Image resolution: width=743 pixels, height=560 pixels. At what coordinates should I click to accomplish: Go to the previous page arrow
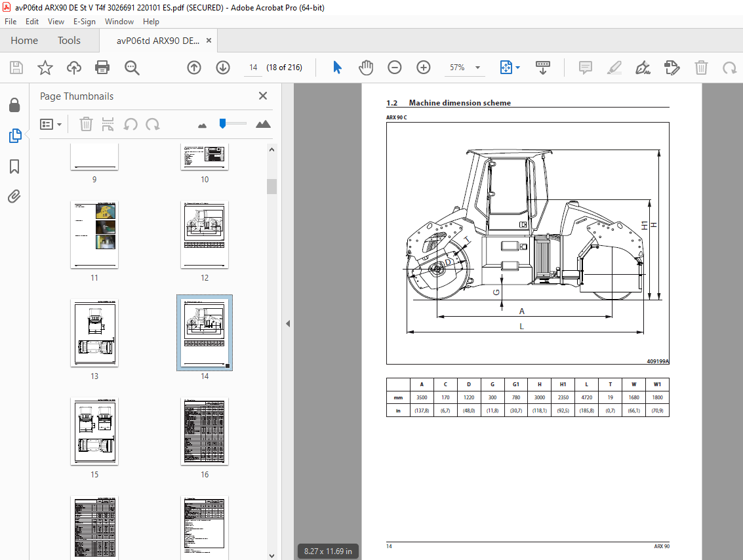click(x=194, y=68)
